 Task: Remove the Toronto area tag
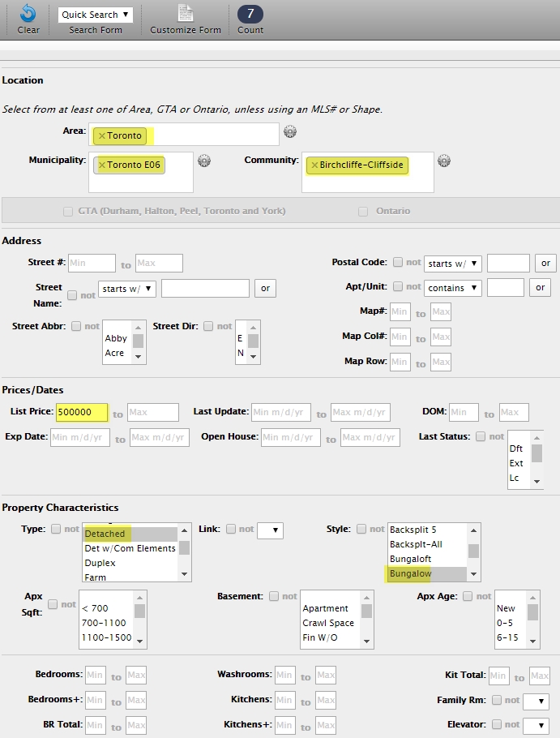click(101, 136)
